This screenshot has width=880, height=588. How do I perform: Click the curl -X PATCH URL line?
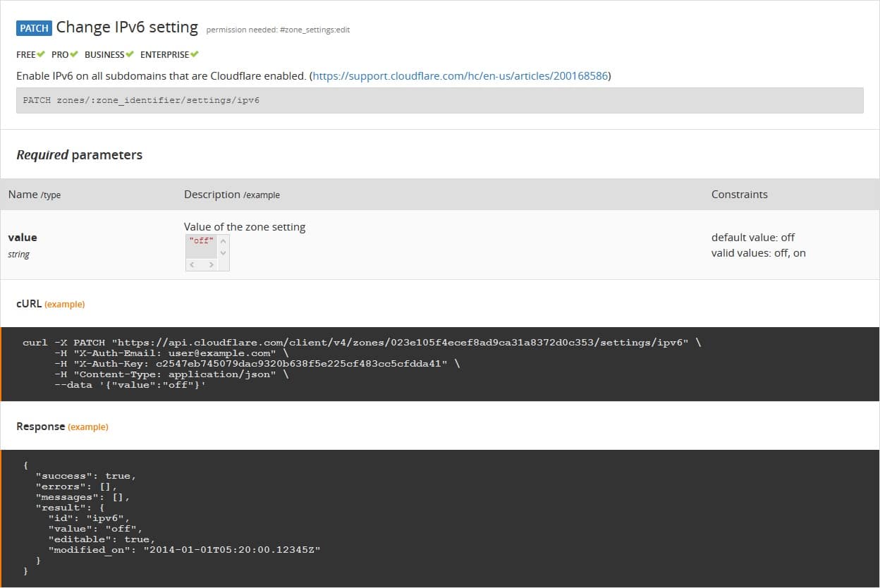tap(362, 343)
